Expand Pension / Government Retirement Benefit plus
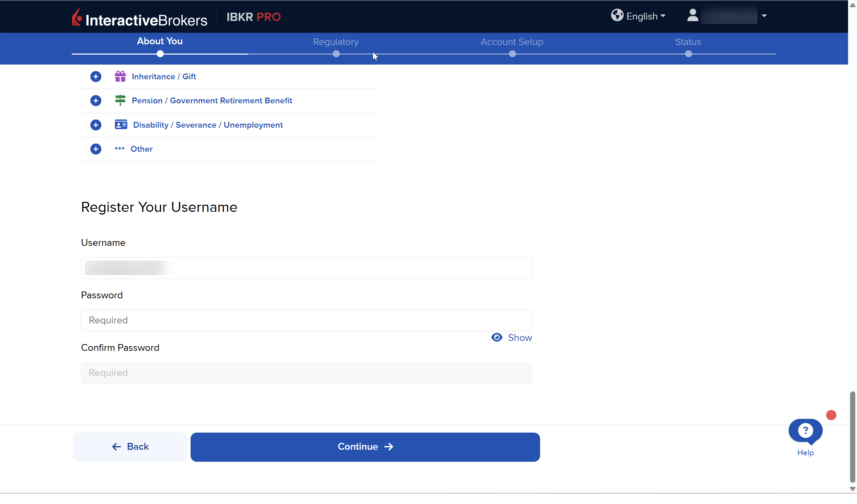 [96, 101]
